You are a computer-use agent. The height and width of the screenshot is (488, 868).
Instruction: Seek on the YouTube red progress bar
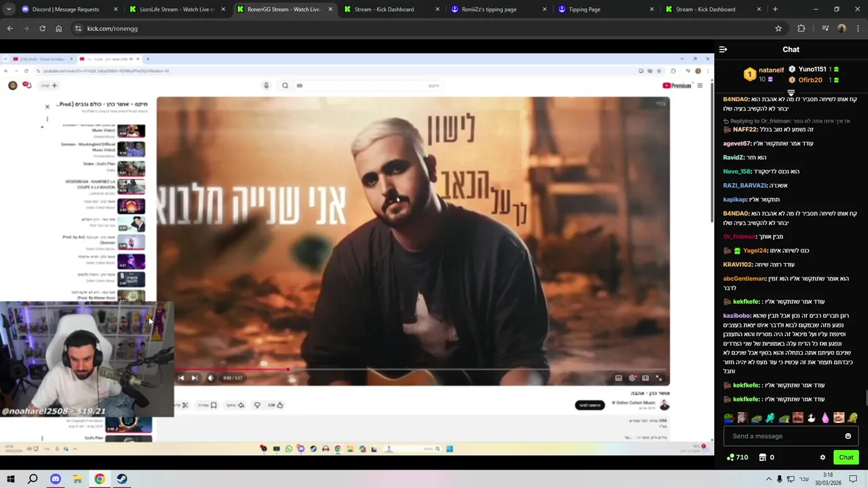point(420,369)
